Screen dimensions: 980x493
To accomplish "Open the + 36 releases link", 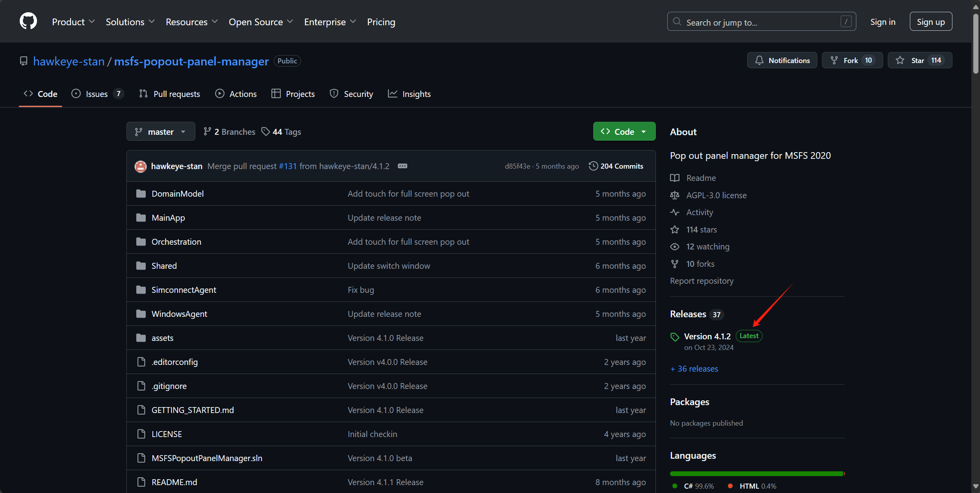I will coord(694,369).
